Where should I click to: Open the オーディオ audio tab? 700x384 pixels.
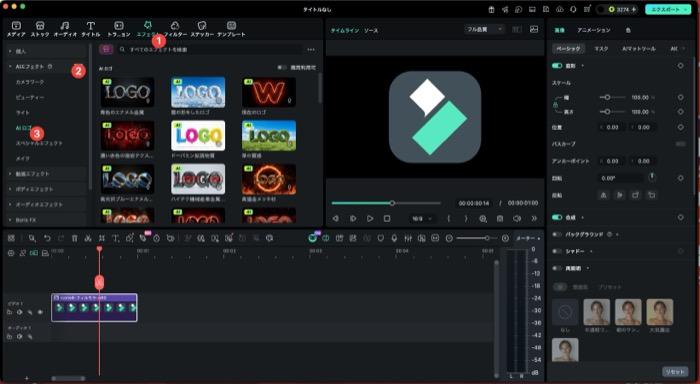(65, 29)
